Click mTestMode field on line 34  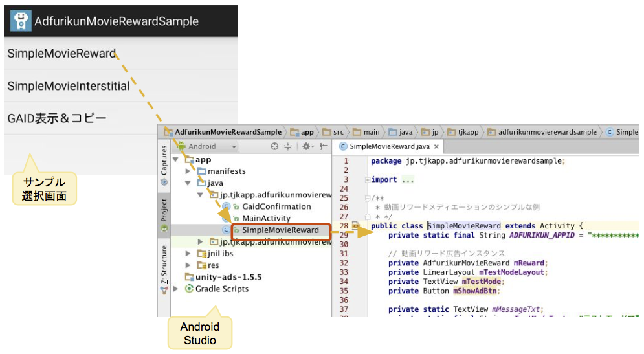(x=482, y=282)
